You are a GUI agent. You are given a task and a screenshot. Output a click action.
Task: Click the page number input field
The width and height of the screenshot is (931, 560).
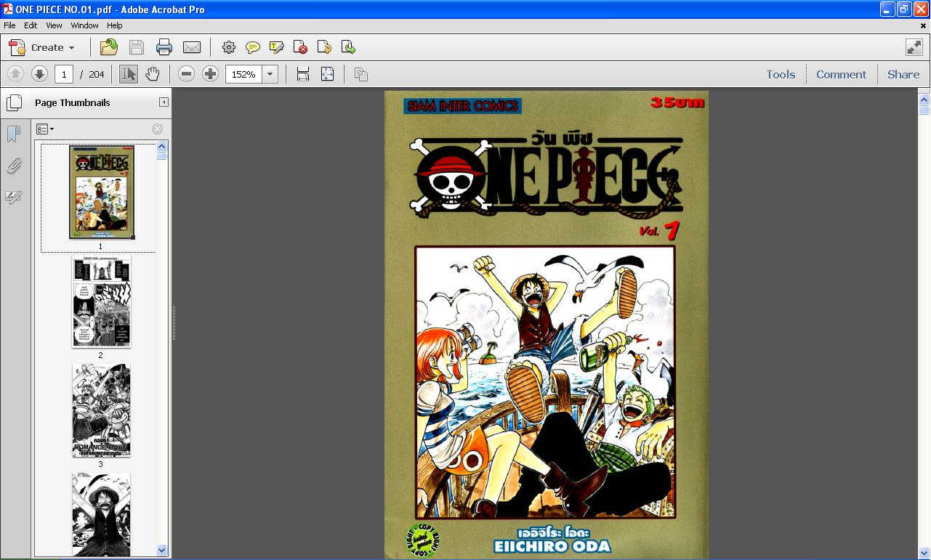(64, 74)
